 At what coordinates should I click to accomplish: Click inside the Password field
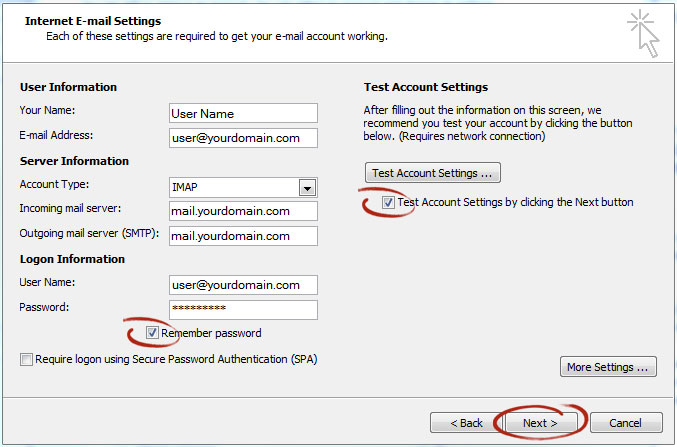(243, 310)
